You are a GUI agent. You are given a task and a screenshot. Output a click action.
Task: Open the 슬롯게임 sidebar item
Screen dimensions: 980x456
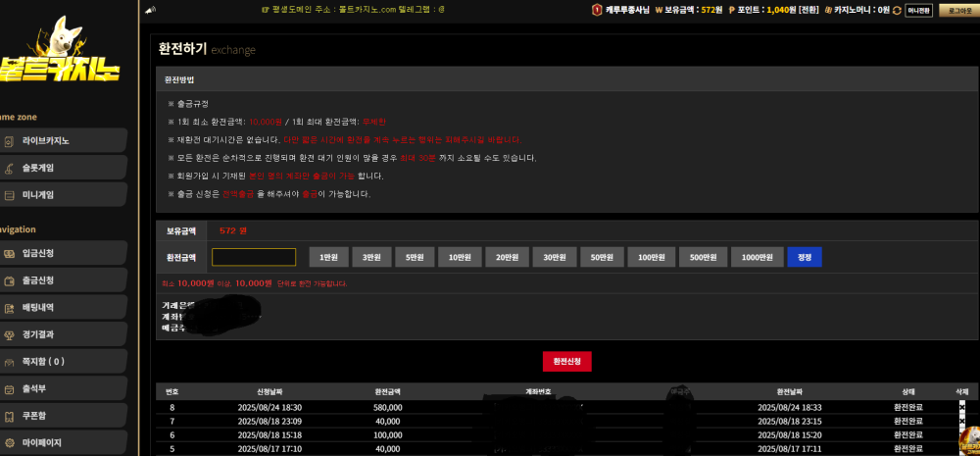tap(63, 168)
